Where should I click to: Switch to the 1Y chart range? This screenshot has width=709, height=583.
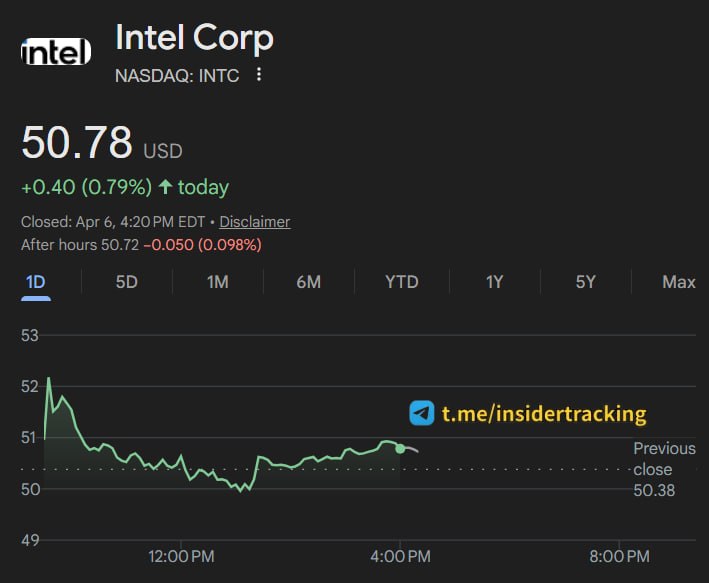(494, 282)
